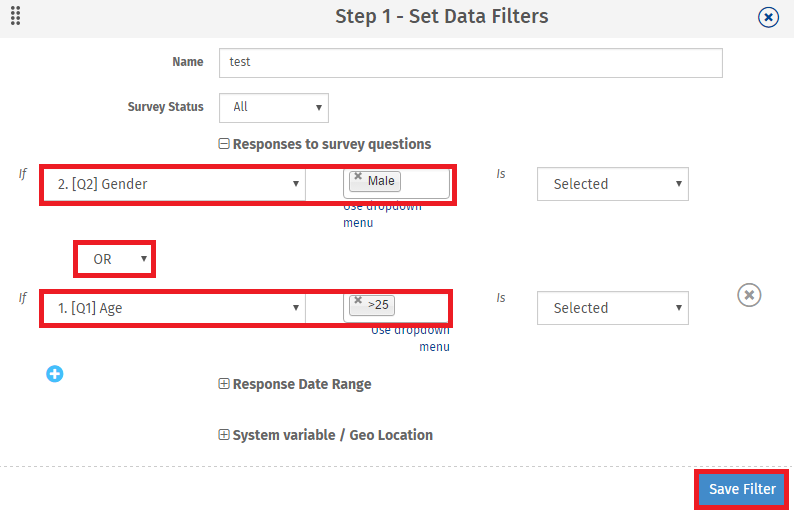Expand System variable / Geo Location section
The image size is (795, 516).
click(x=224, y=435)
